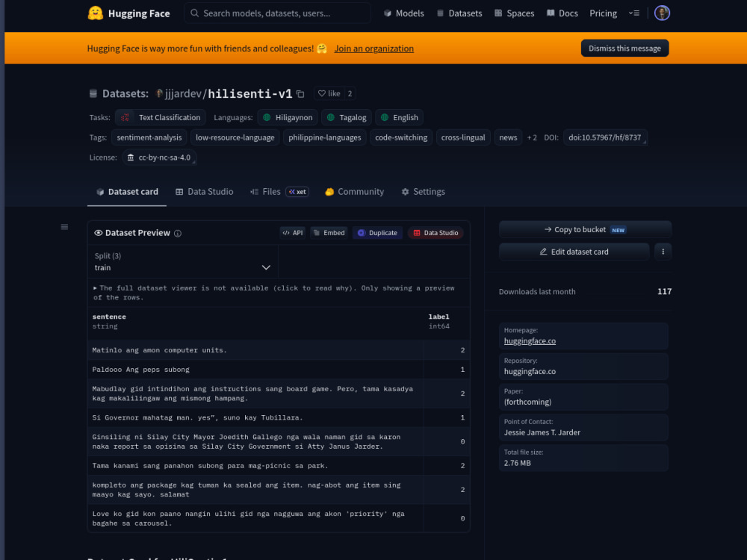This screenshot has width=747, height=560.
Task: Filter by Hiligaynon language tag
Action: point(288,117)
